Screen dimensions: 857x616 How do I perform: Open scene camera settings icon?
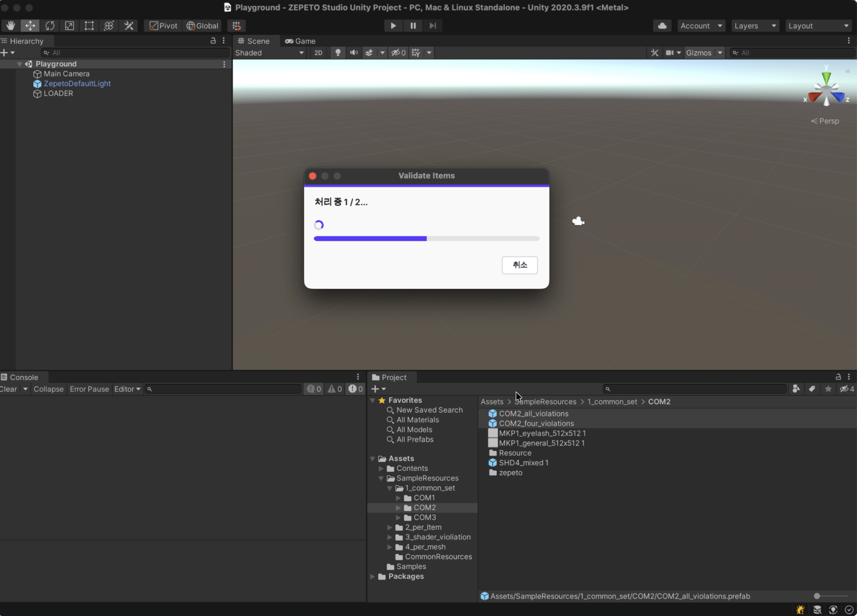pos(670,52)
